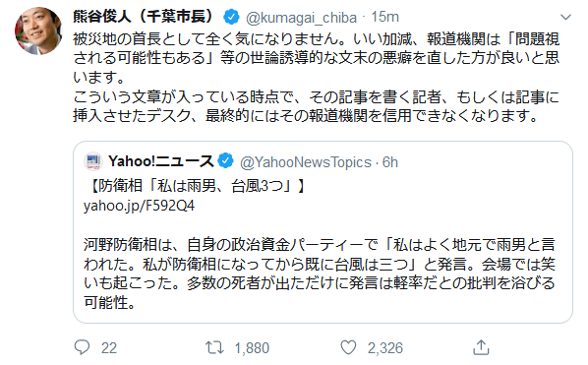Image resolution: width=588 pixels, height=365 pixels.
Task: Click the 2,326 likes count
Action: (385, 348)
